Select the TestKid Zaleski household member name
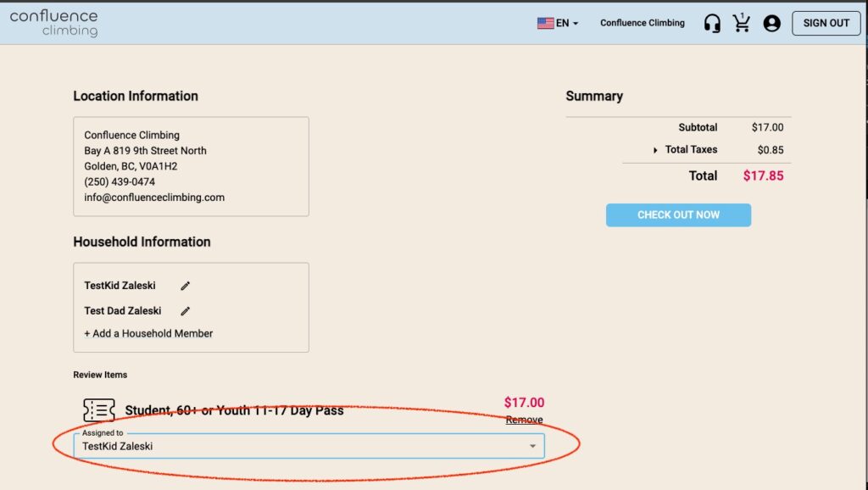This screenshot has height=490, width=868. point(120,286)
